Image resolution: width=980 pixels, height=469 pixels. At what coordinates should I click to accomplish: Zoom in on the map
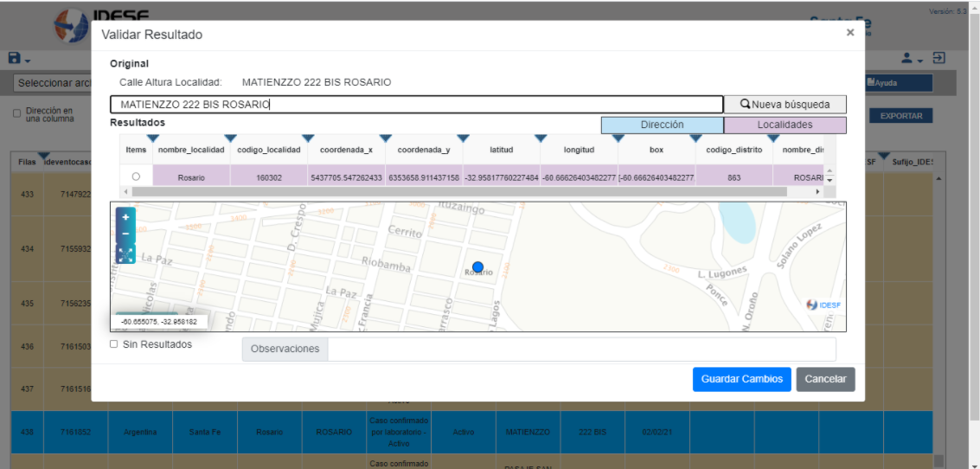125,217
